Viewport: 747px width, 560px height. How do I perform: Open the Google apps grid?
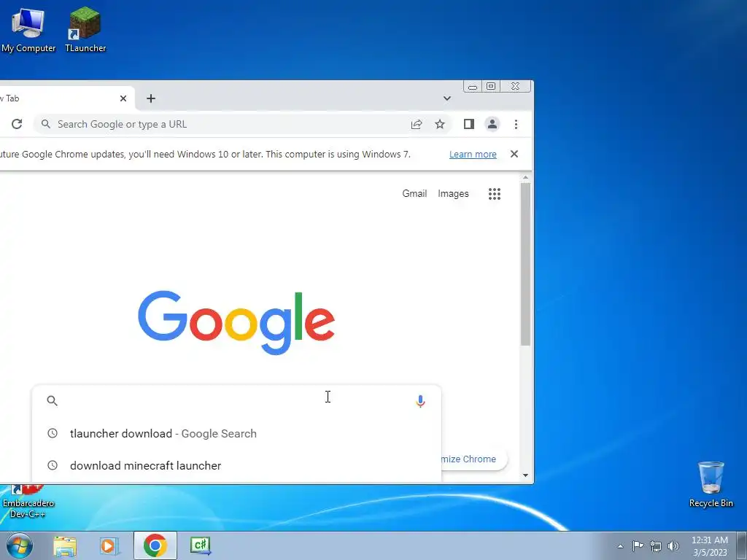click(495, 194)
